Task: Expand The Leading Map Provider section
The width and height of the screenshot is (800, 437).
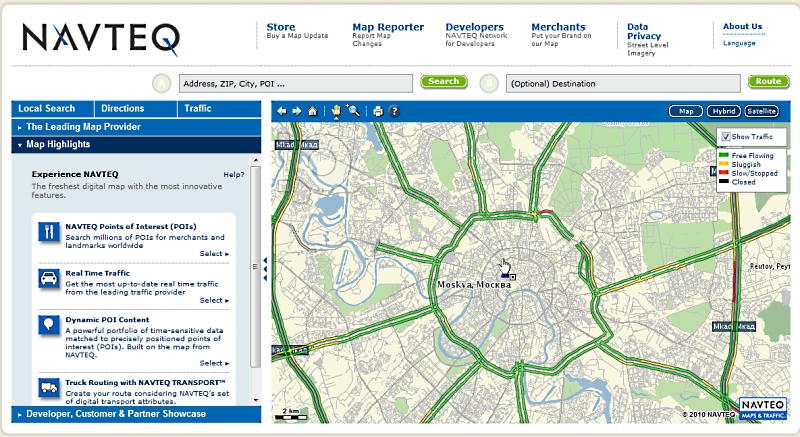Action: 136,127
